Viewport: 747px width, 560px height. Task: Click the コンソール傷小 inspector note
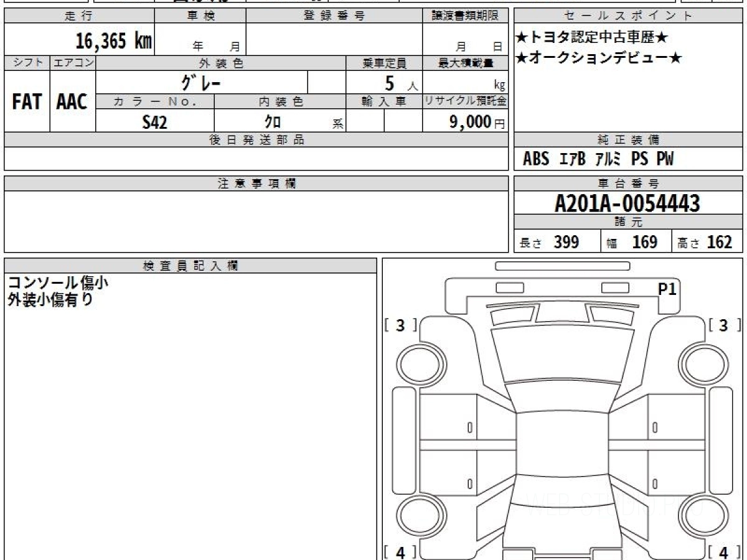[58, 282]
